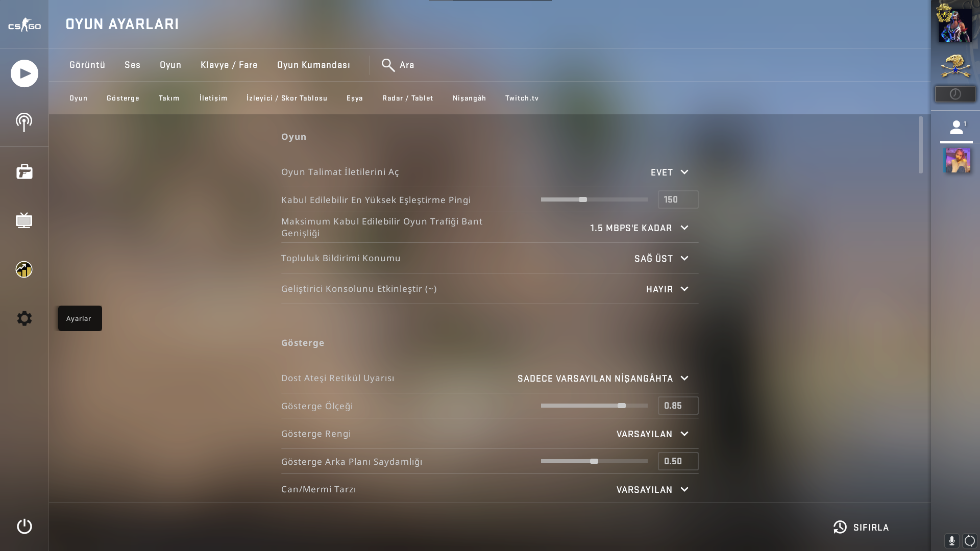Click the search magnifier icon
The height and width of the screenshot is (551, 980).
click(x=388, y=65)
